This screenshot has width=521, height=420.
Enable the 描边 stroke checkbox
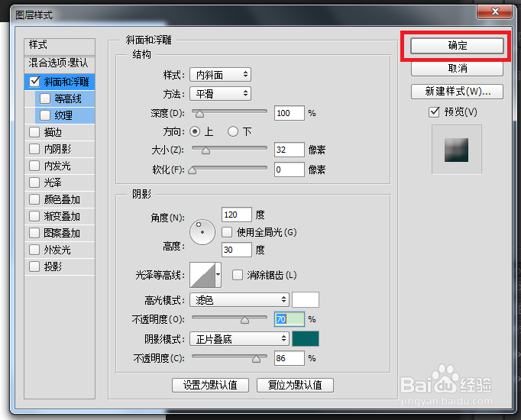34,132
